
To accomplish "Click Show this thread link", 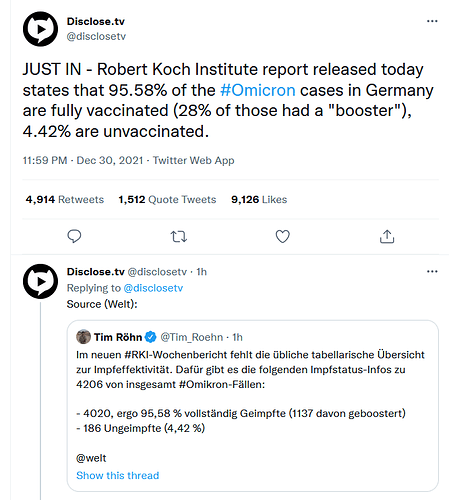I will click(118, 475).
